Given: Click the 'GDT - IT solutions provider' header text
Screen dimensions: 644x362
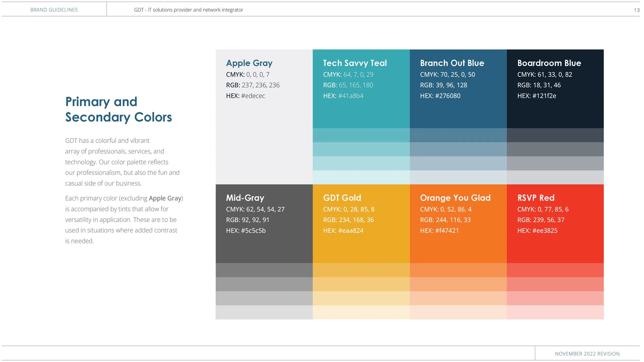Looking at the screenshot, I should point(189,10).
